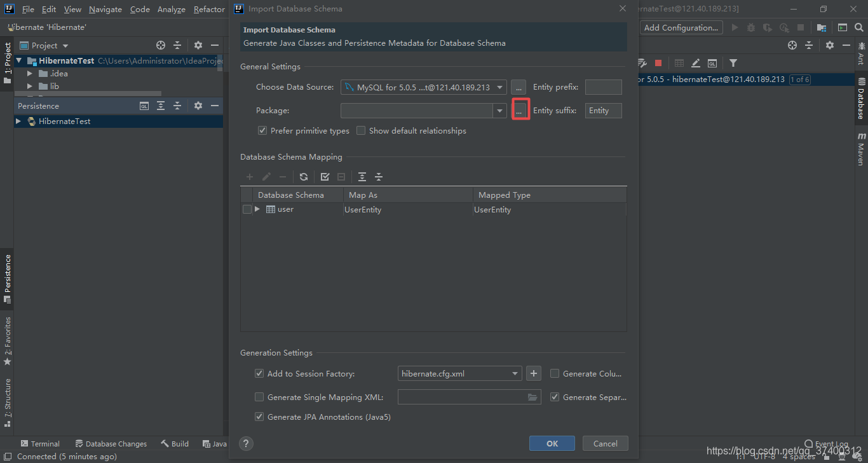Hide the Persistence panel
Screen dimensions: 868x463
[215, 106]
